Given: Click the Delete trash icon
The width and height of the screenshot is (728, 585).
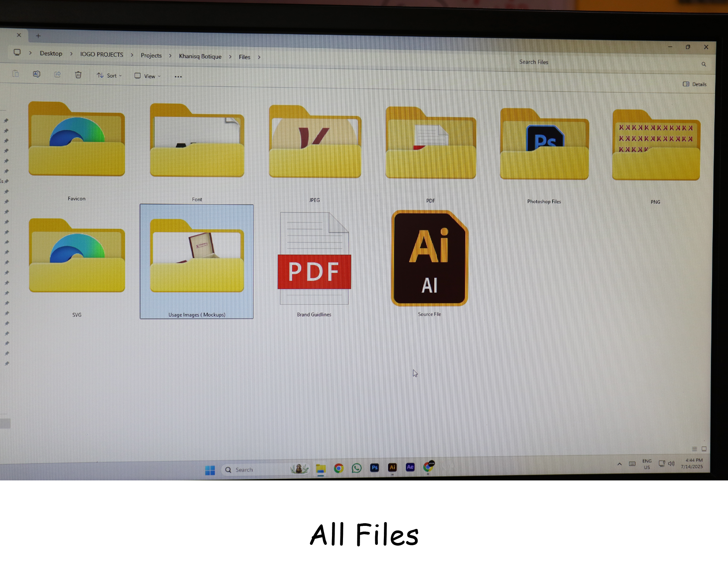Looking at the screenshot, I should coord(78,75).
